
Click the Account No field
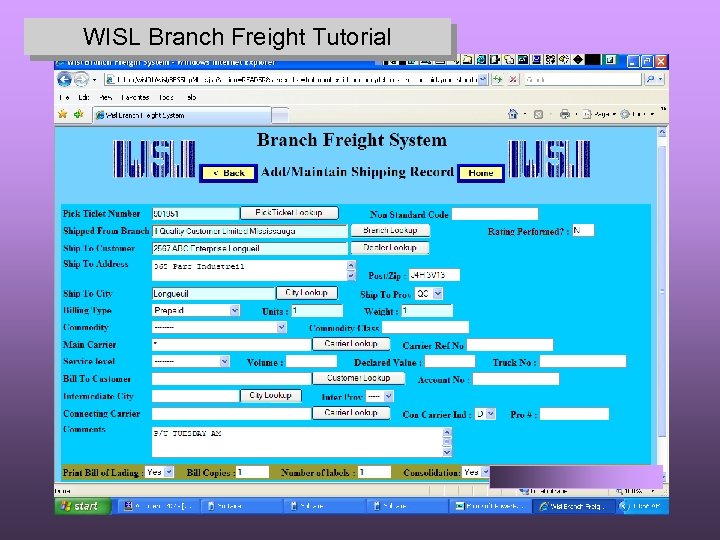pos(516,379)
